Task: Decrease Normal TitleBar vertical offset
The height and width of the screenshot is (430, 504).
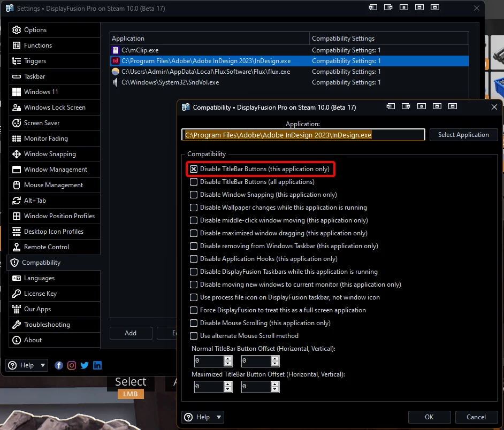Action: [275, 364]
